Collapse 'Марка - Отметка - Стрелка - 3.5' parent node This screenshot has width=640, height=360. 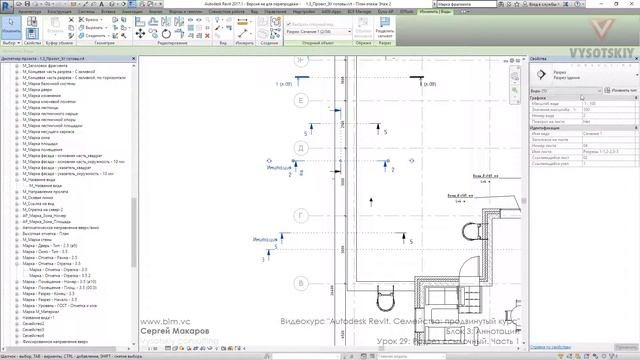tap(17, 264)
